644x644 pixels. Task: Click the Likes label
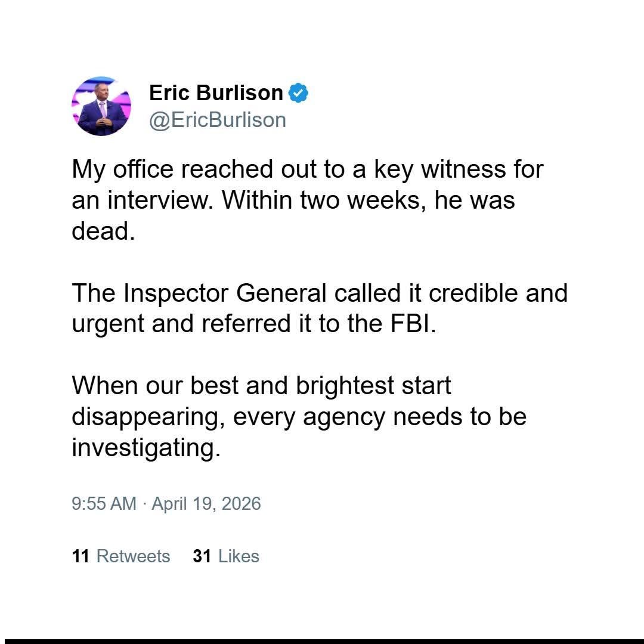pyautogui.click(x=239, y=556)
